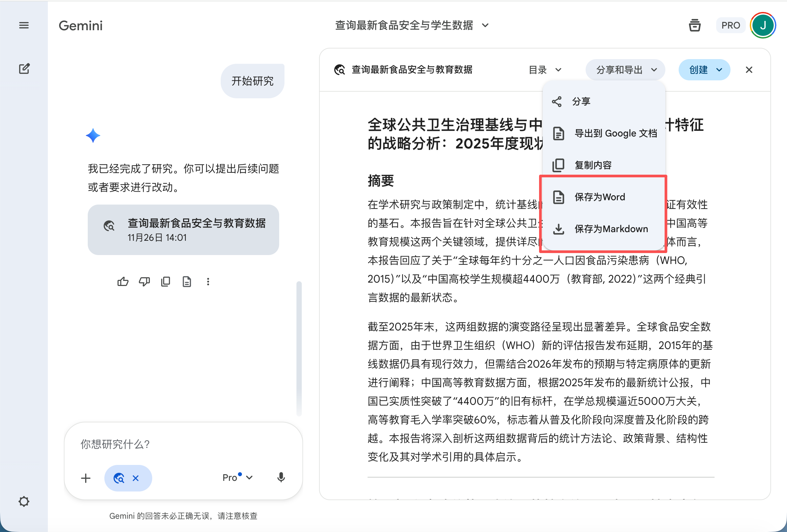The width and height of the screenshot is (787, 532).
Task: Click the add attachment plus icon
Action: click(86, 478)
